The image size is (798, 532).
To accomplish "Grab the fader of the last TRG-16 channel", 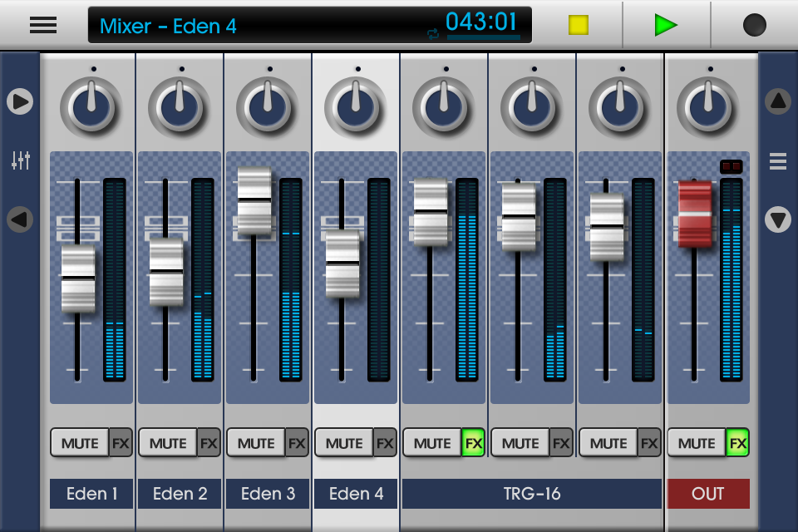I will click(606, 226).
